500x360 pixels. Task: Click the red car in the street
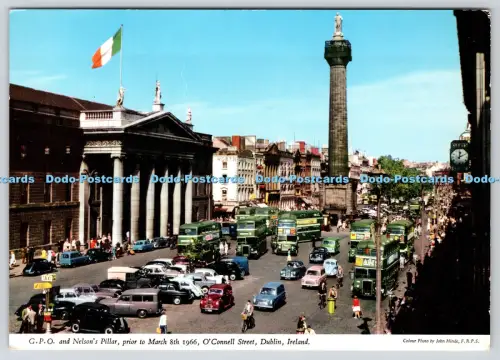click(217, 298)
